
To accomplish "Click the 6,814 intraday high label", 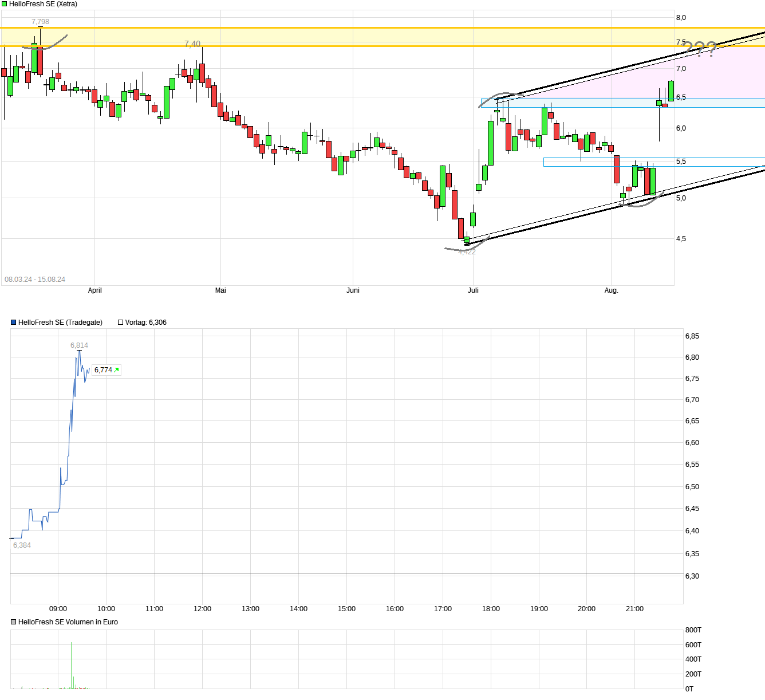I will coord(79,345).
